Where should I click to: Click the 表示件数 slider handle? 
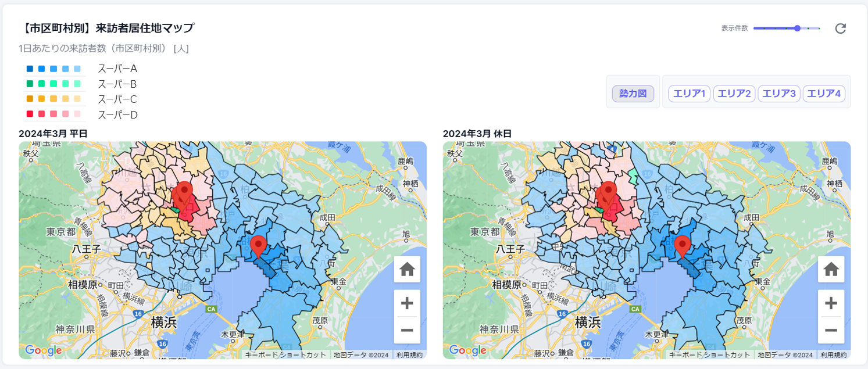(797, 28)
